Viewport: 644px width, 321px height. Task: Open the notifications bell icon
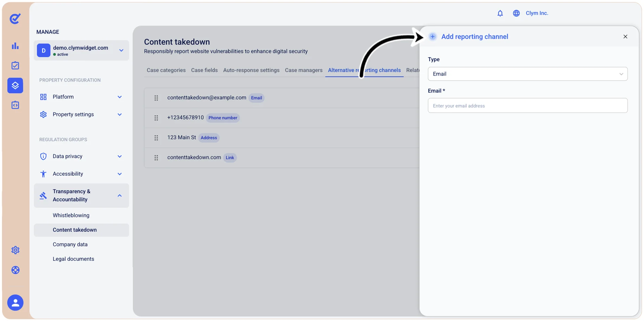(500, 13)
